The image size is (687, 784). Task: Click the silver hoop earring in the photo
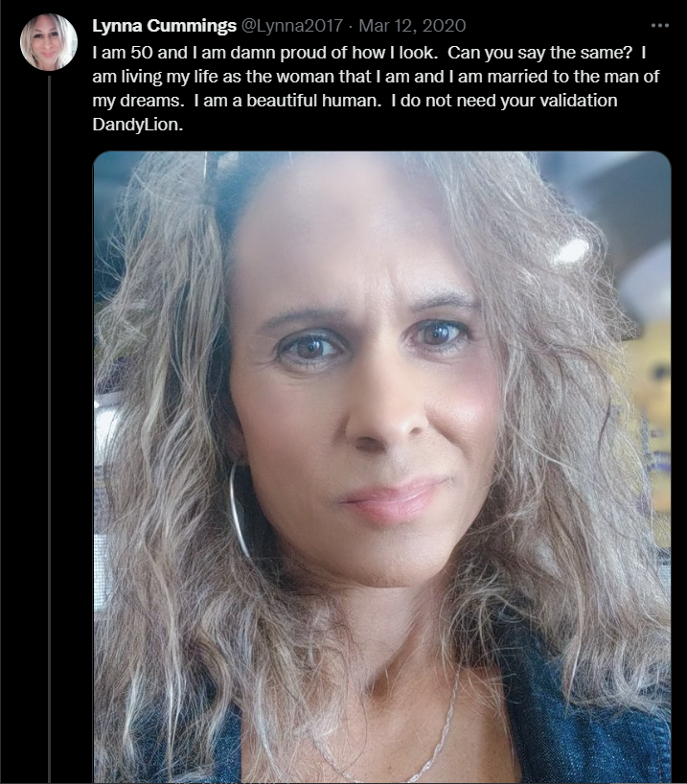(239, 510)
